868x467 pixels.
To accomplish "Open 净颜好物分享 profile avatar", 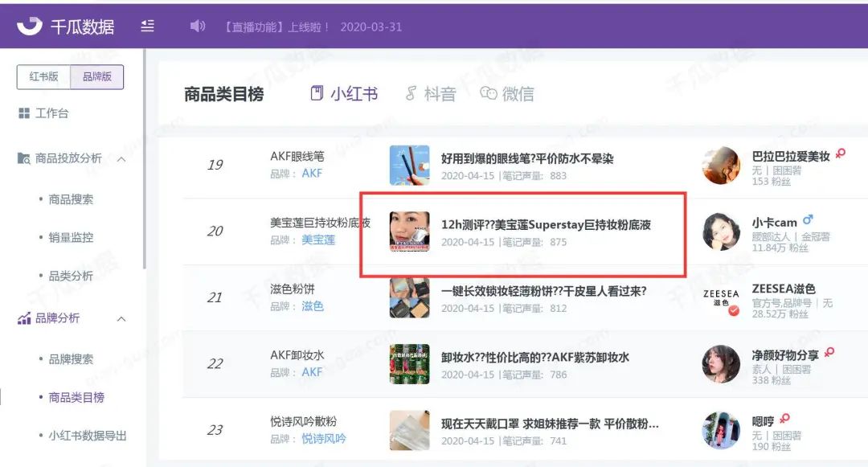I will pyautogui.click(x=721, y=365).
